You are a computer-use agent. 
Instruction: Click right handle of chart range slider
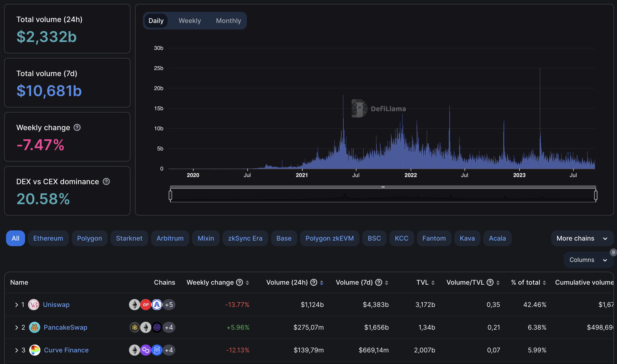[x=595, y=195]
